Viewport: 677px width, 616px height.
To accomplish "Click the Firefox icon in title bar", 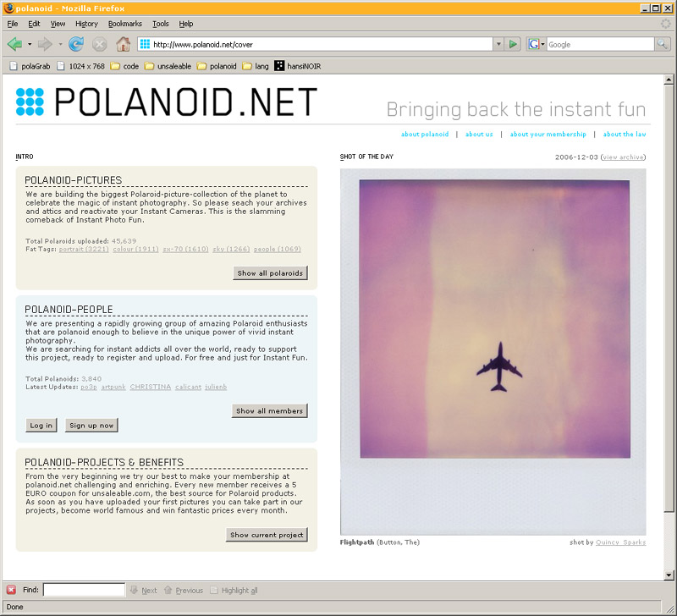I will 8,8.
